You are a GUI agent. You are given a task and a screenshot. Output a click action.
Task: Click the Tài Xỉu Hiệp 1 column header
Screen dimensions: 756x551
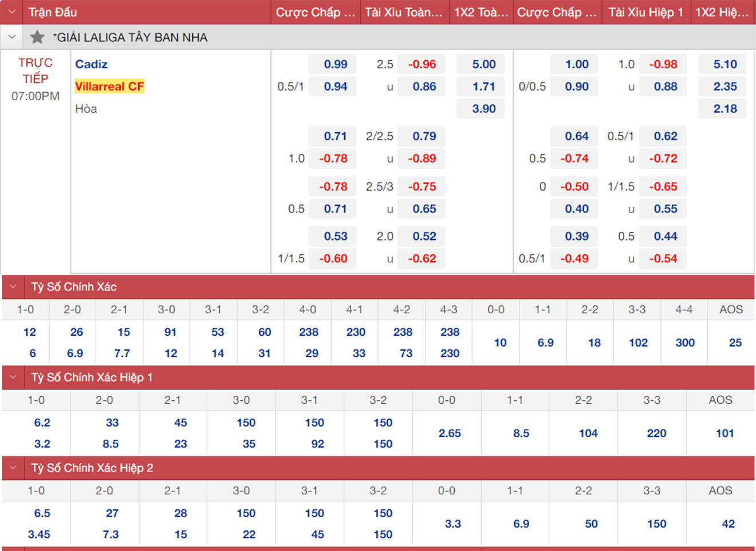(x=645, y=12)
